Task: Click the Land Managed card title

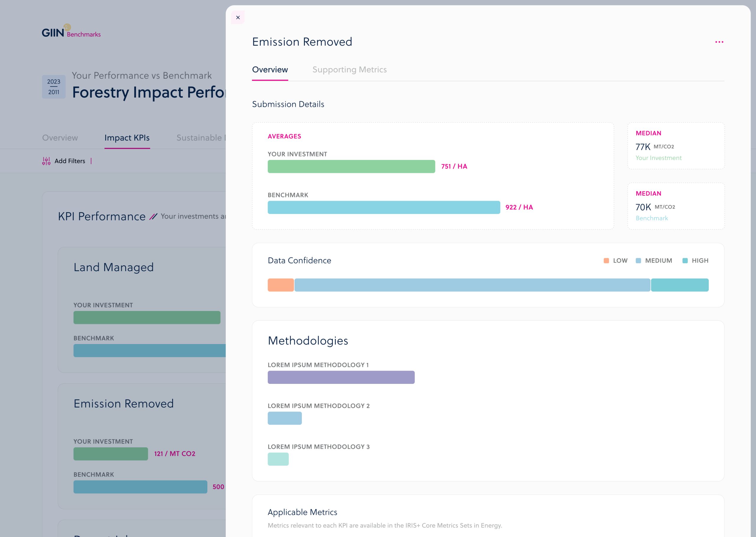Action: 113,267
